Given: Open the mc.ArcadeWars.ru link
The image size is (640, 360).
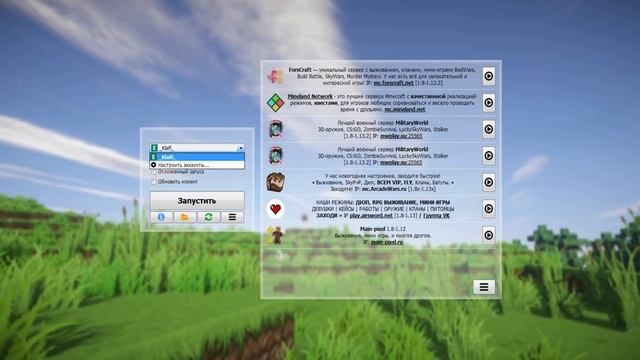Looking at the screenshot, I should pos(384,189).
